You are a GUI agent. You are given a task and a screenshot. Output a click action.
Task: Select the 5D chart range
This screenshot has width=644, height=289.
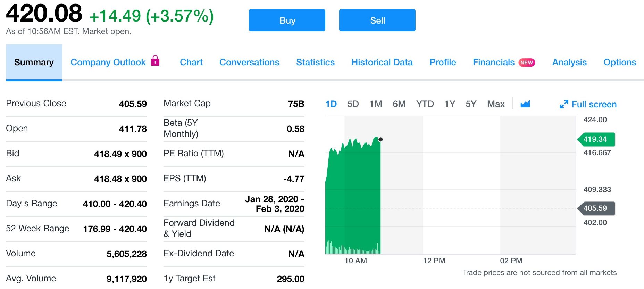353,104
